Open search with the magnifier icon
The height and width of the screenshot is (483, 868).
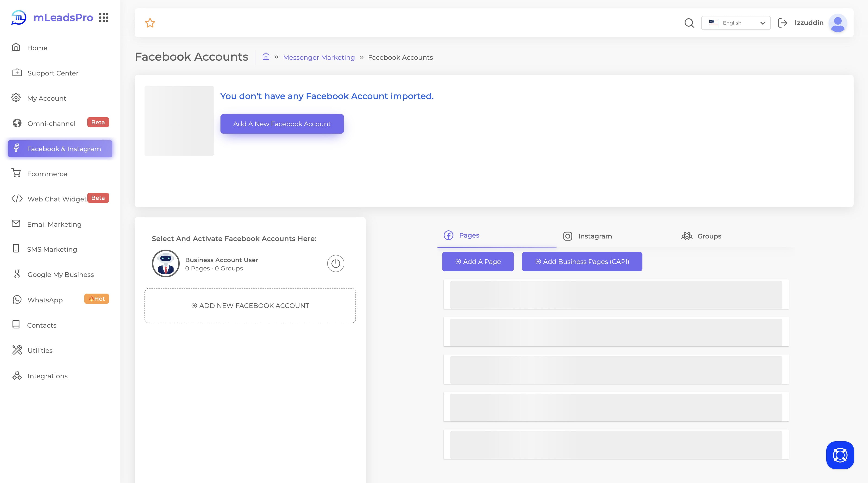(689, 23)
